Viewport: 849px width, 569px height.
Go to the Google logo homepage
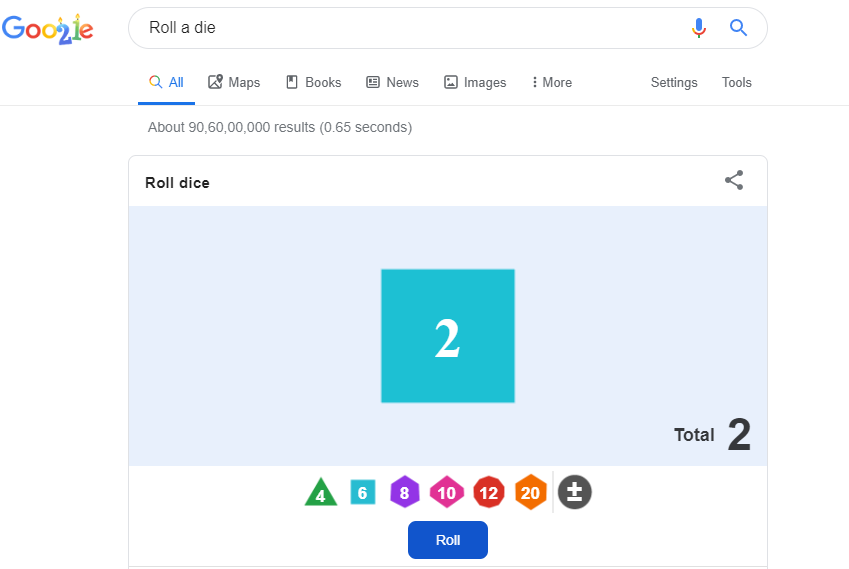tap(48, 28)
